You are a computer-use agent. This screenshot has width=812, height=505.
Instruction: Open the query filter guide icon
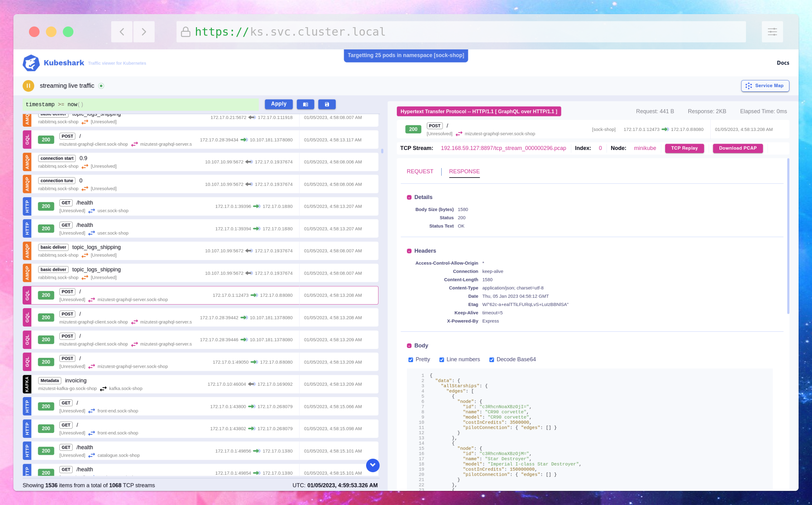[305, 104]
